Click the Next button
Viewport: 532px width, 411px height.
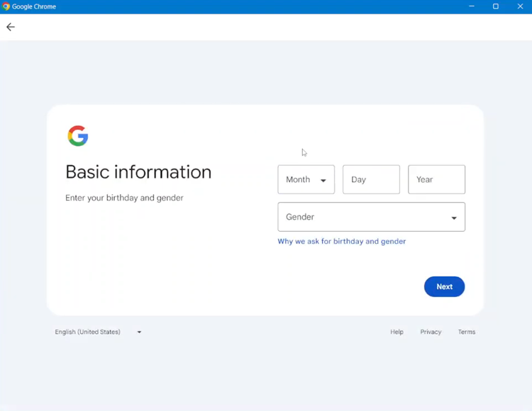pyautogui.click(x=444, y=287)
